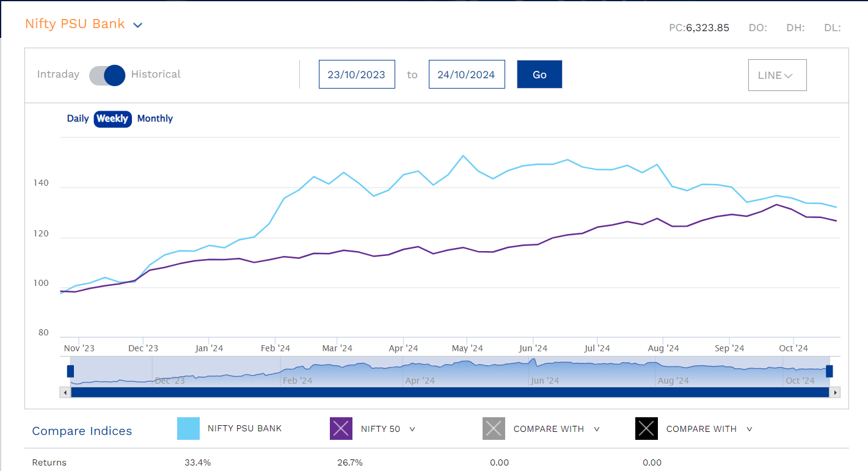Click the navigator scrollbar left arrow
Viewport: 868px width, 471px height.
[65, 392]
